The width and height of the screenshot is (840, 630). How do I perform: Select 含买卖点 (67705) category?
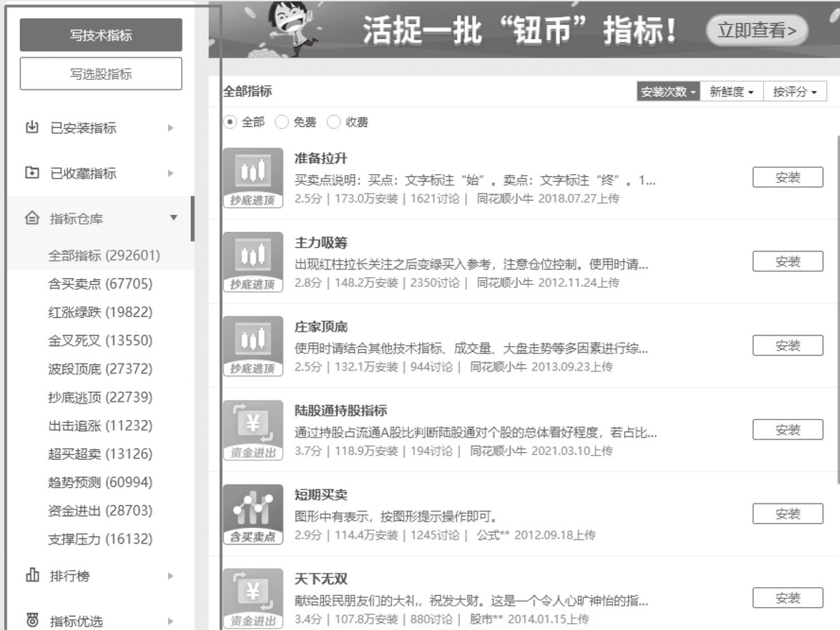pos(100,283)
